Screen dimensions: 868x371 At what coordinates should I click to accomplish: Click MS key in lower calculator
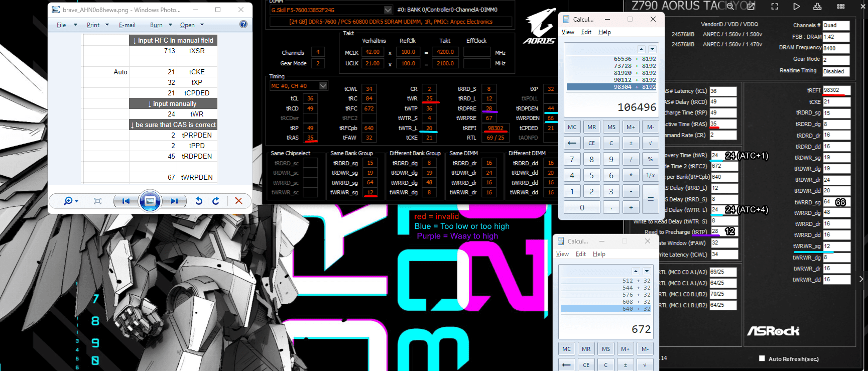click(606, 349)
